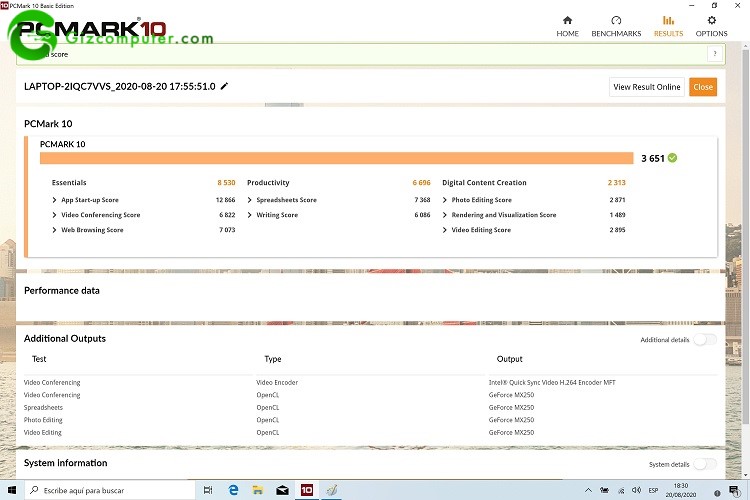Viewport: 750px width, 500px height.
Task: Click the Results bar chart icon
Action: coord(668,20)
